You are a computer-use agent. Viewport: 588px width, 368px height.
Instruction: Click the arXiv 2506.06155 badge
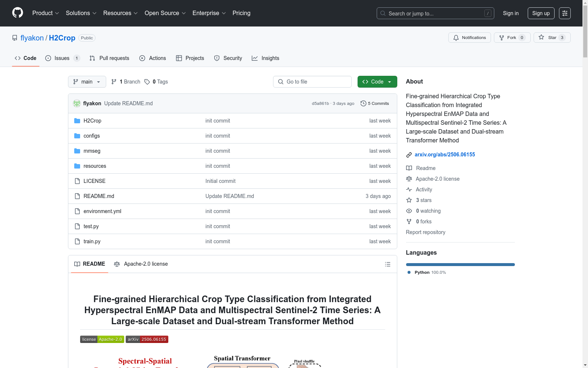click(147, 339)
